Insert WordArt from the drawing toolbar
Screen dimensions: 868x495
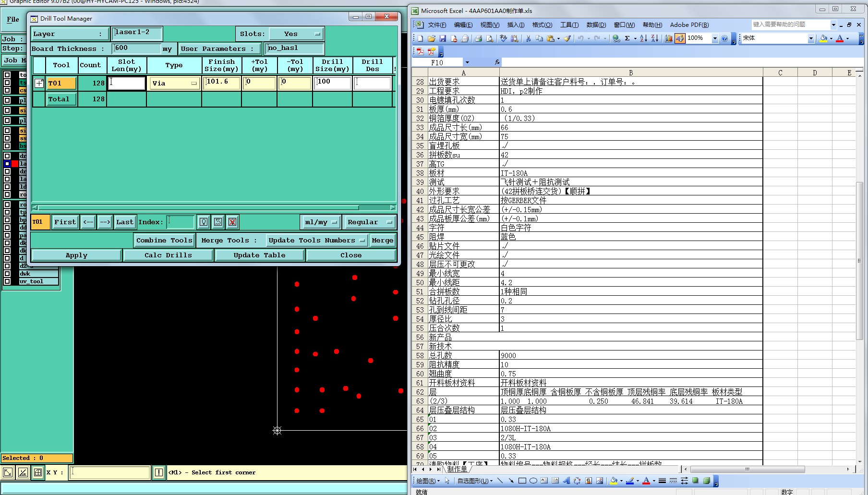click(x=567, y=481)
